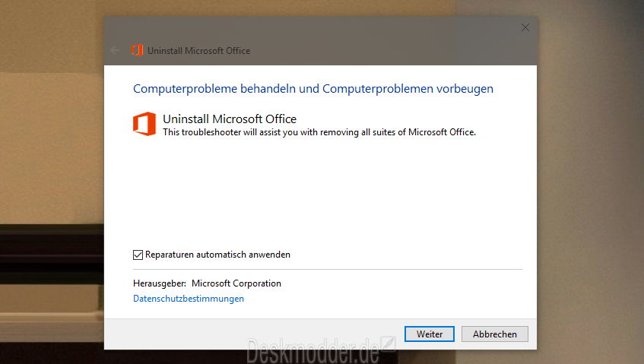Close the Uninstall Microsoft Office dialog
Viewport: 644px width, 364px height.
pos(525,27)
